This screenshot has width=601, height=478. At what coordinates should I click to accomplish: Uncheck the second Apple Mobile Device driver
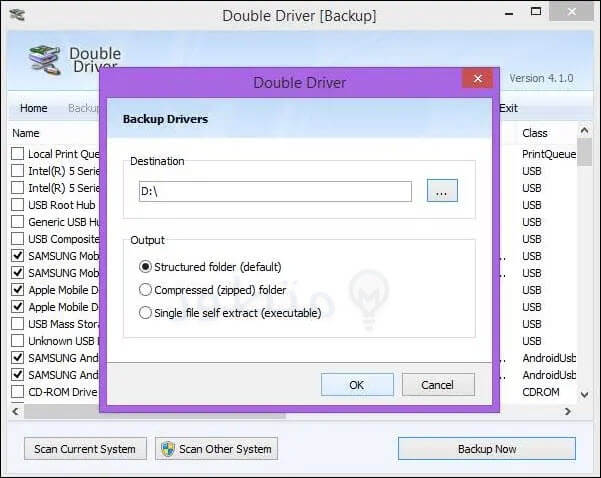17,307
